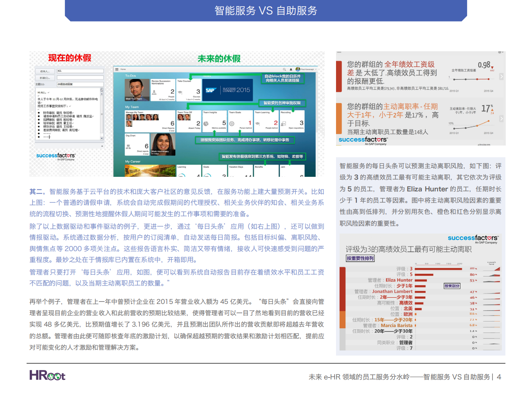The height and width of the screenshot is (399, 532).
Task: Click the target icon on the Team Goals tile
Action: click(232, 123)
